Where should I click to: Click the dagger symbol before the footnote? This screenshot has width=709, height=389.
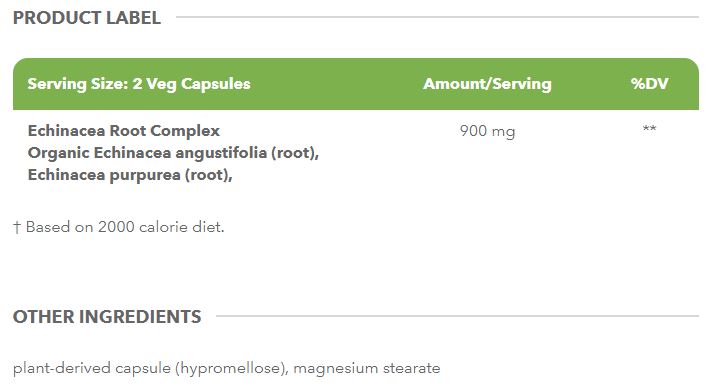click(x=17, y=227)
